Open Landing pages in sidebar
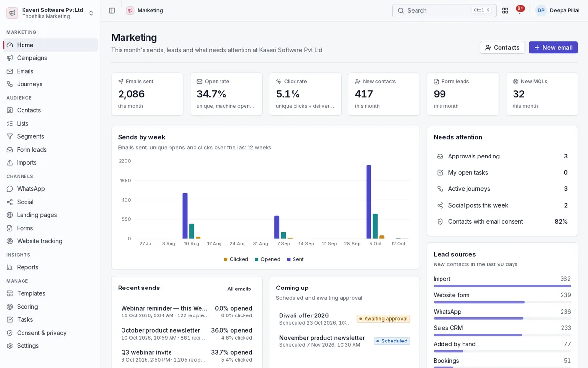 click(50, 215)
